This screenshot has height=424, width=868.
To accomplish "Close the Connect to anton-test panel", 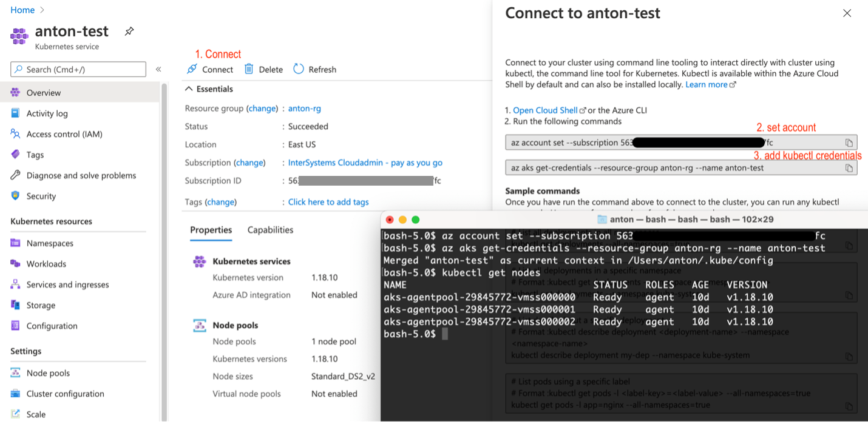I will click(847, 13).
